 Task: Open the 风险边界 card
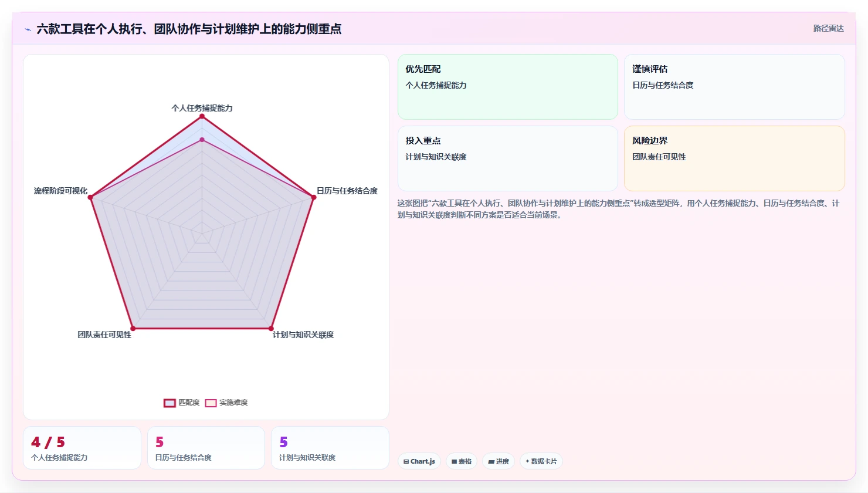(x=734, y=158)
